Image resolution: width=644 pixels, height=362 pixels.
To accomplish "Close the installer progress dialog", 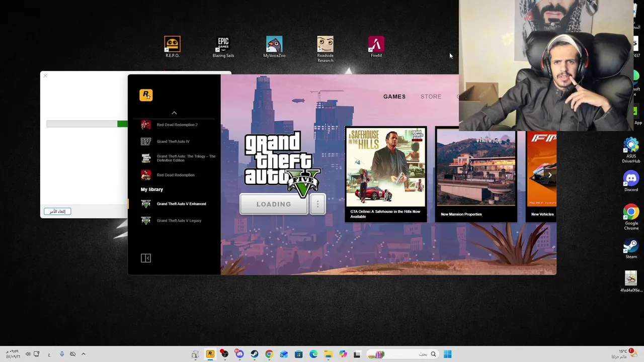I will (x=45, y=76).
